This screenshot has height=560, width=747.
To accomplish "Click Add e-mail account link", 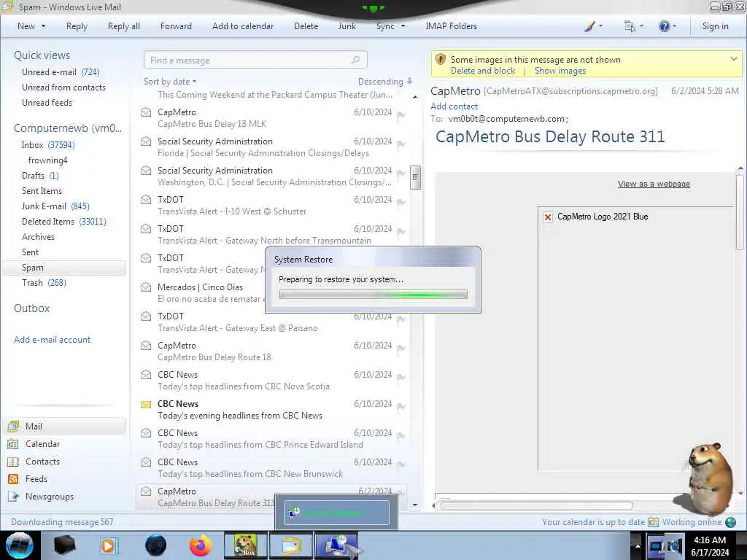I will (52, 340).
